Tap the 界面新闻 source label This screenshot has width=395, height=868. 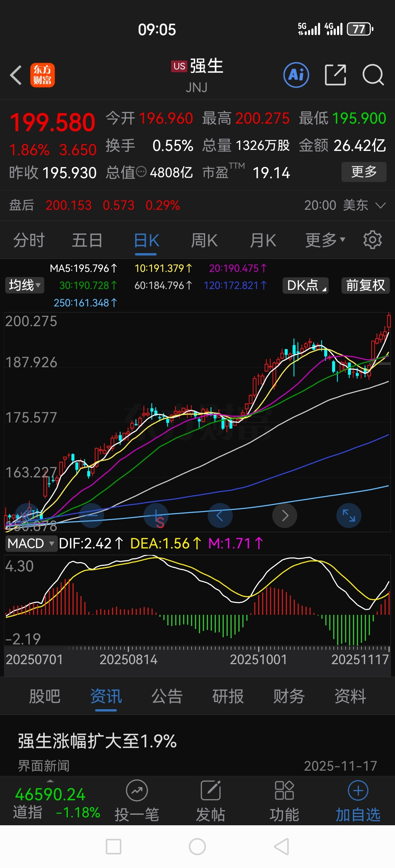pyautogui.click(x=43, y=766)
